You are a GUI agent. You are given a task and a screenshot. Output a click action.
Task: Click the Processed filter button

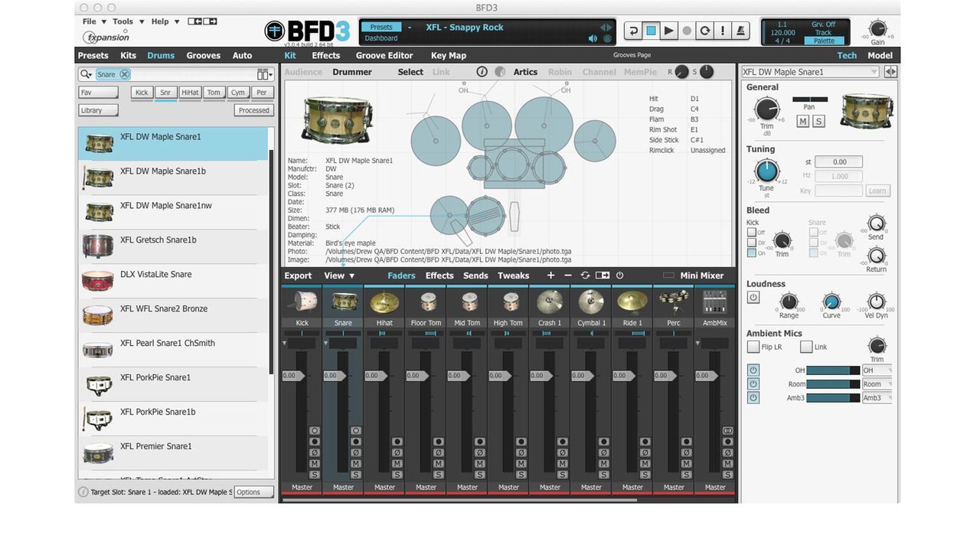pos(253,110)
